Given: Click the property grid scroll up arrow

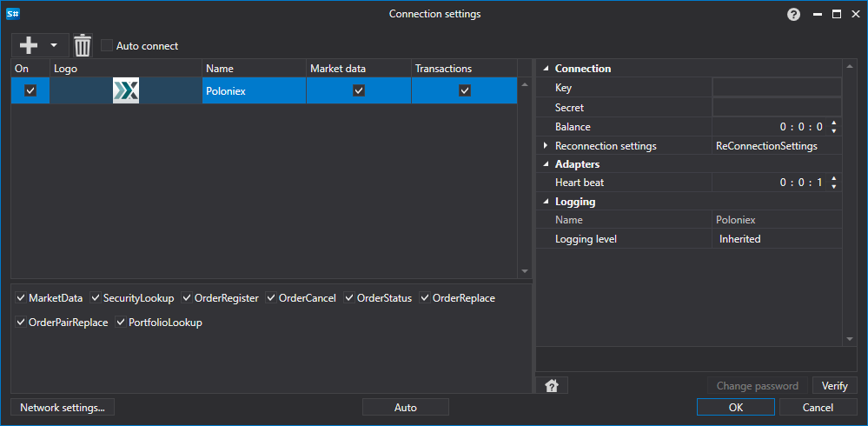Looking at the screenshot, I should (x=850, y=68).
